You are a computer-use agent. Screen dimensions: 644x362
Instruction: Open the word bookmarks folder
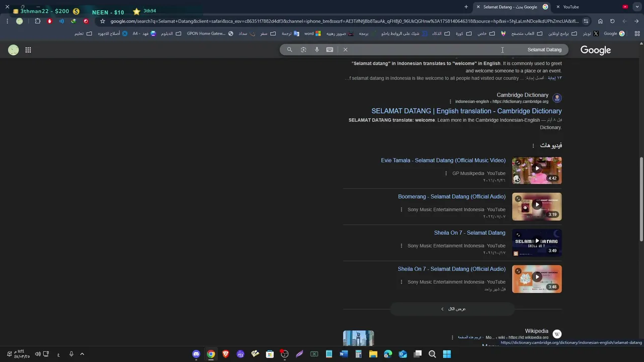pyautogui.click(x=312, y=34)
